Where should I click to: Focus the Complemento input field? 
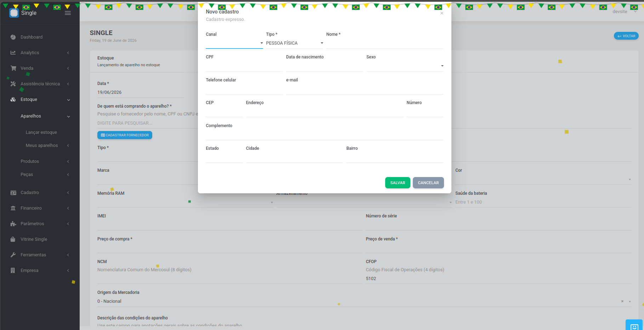(x=325, y=135)
